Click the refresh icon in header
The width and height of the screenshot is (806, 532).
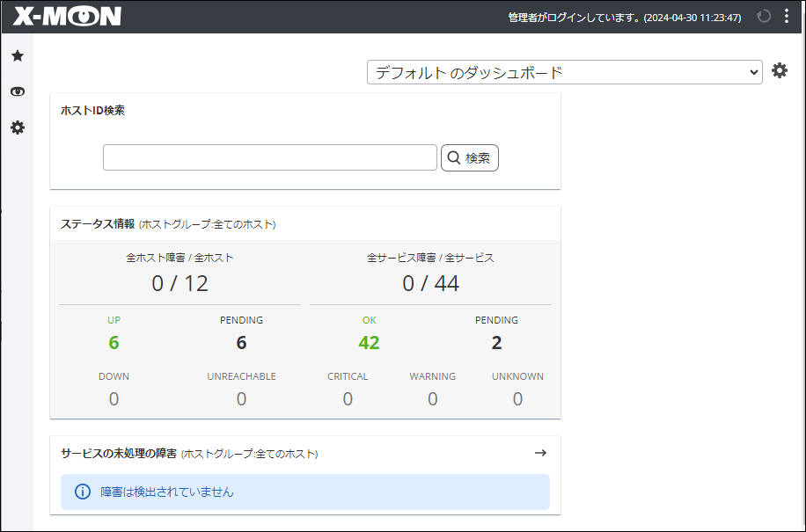pyautogui.click(x=763, y=17)
